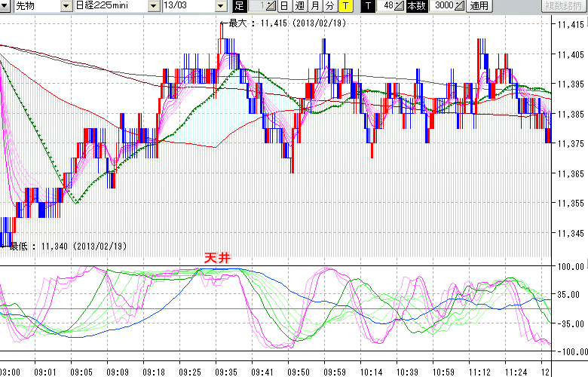The width and height of the screenshot is (588, 377).
Task: Expand the 日経225mini instrument dropdown
Action: tap(153, 6)
